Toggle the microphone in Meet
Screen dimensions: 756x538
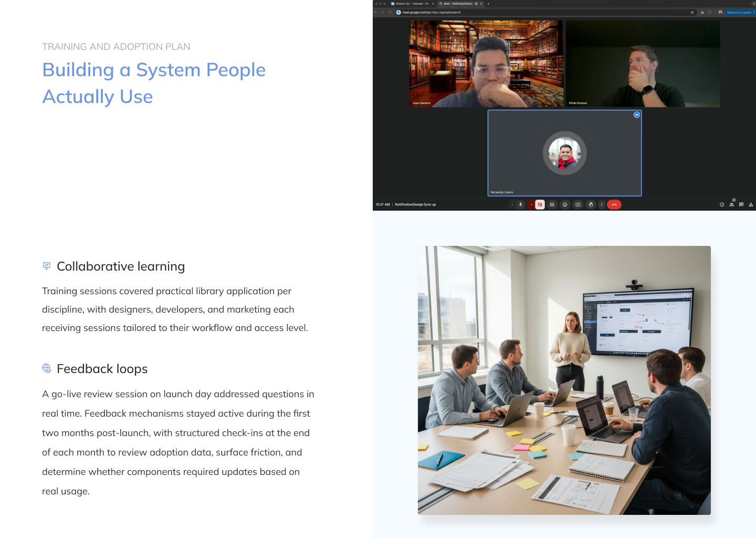520,205
